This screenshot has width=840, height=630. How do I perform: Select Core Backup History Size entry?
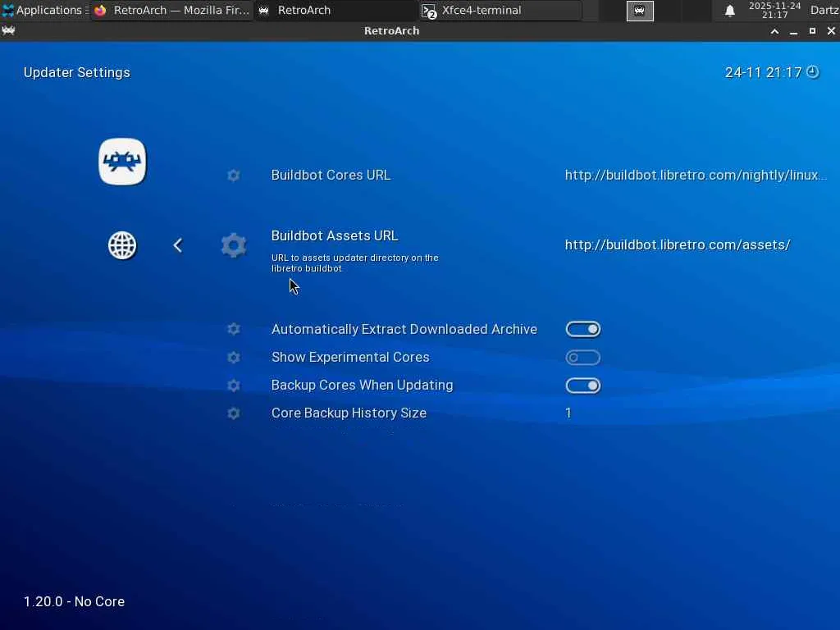click(349, 413)
